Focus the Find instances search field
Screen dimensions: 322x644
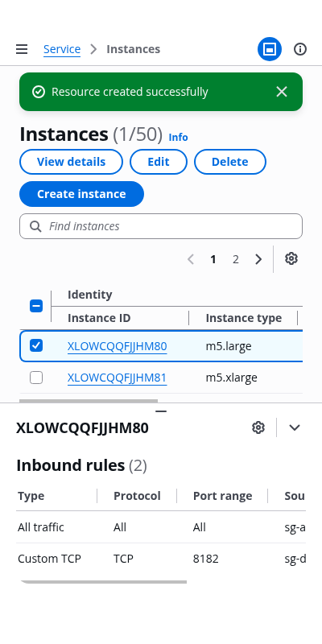point(161,226)
